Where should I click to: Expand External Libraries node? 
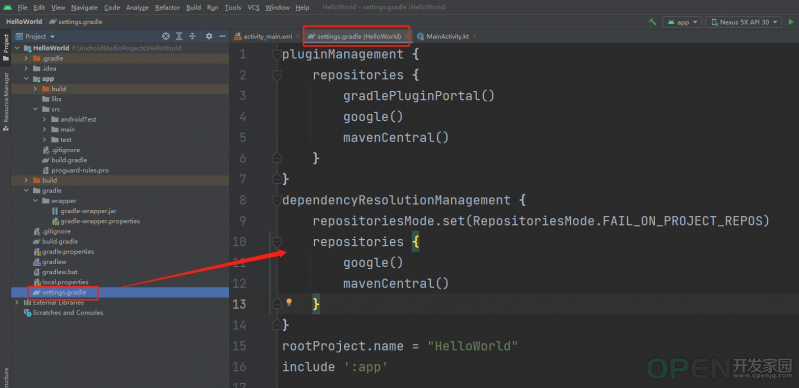pyautogui.click(x=17, y=302)
